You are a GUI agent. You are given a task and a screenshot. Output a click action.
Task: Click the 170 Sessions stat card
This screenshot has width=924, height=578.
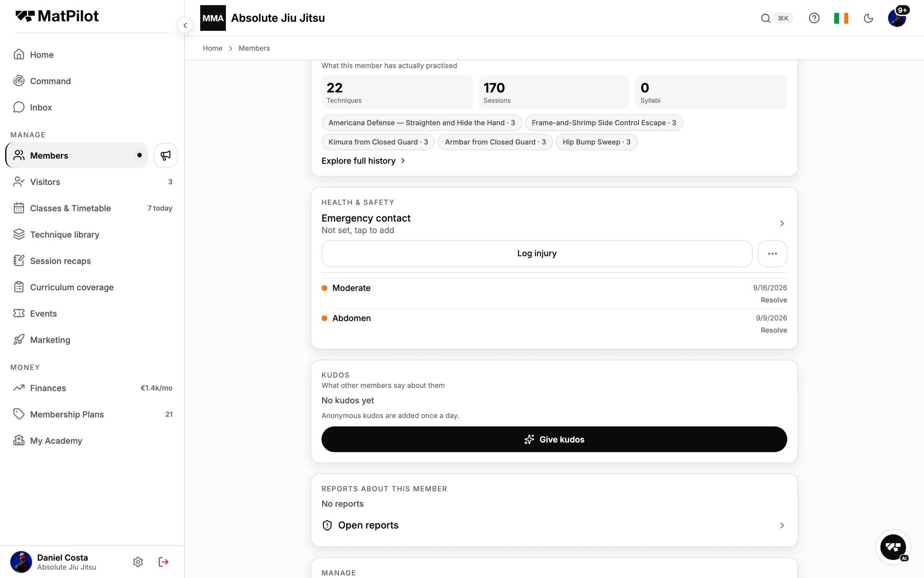tap(554, 92)
